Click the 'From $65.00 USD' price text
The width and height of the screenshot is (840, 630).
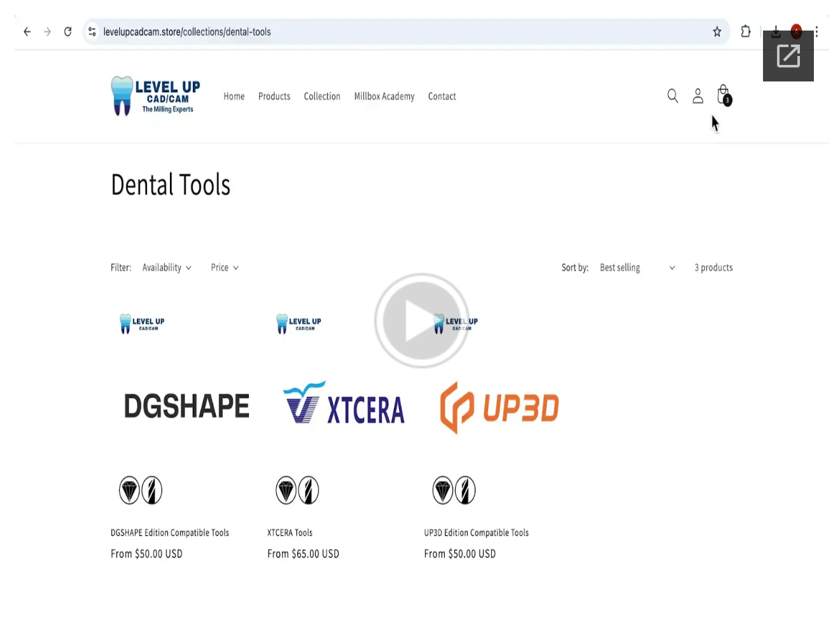click(304, 554)
